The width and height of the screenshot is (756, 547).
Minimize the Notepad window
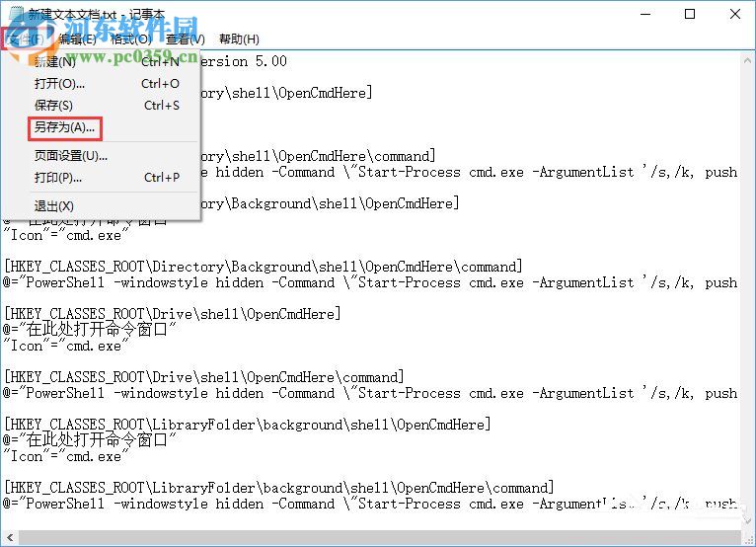point(645,14)
